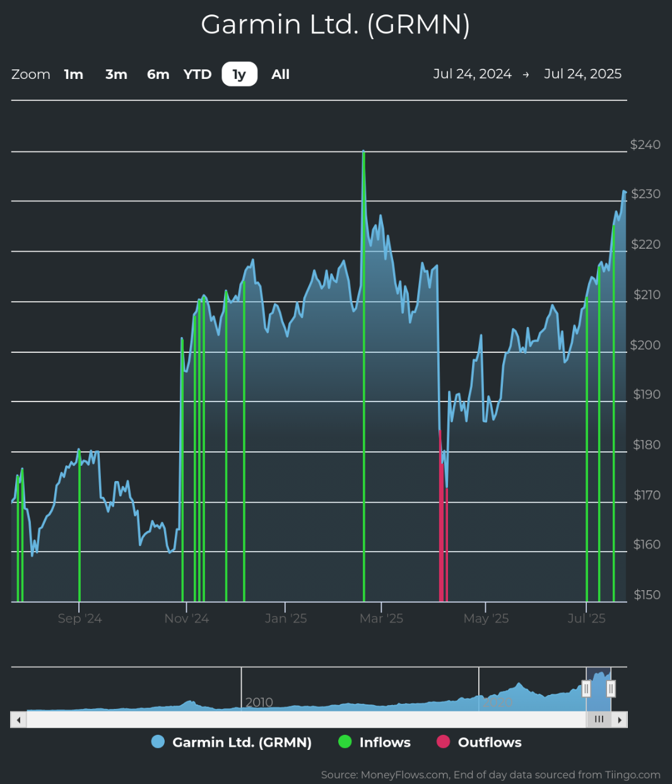The height and width of the screenshot is (784, 672).
Task: Click the Nov '24 axis label
Action: pos(186,619)
